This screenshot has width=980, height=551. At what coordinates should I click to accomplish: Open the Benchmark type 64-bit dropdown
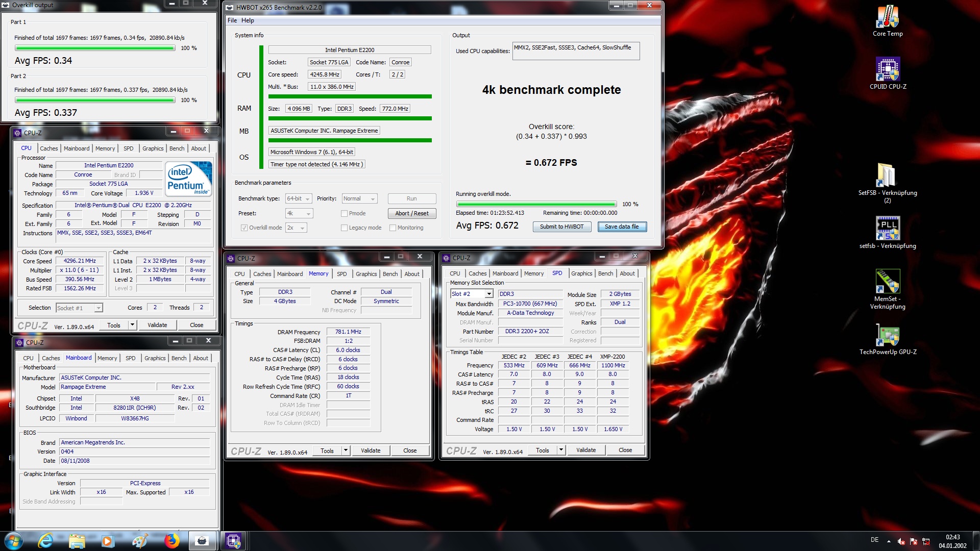point(299,198)
